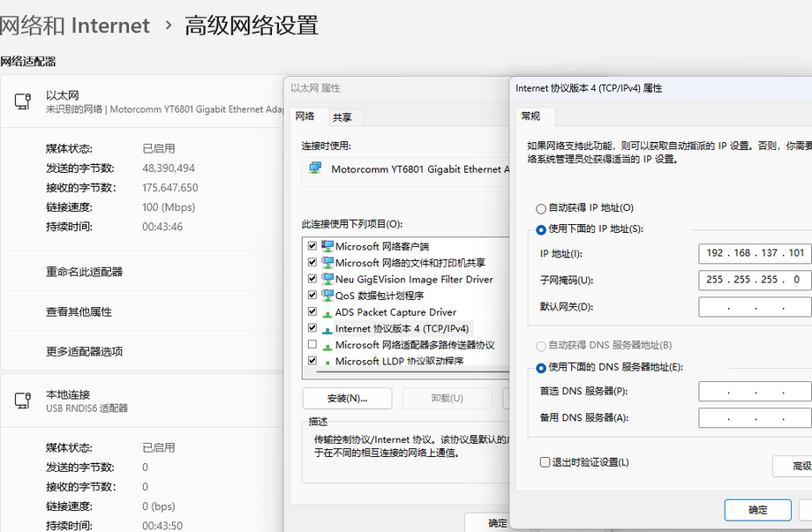Go back to 网络和 Internet breadcrumb
The width and height of the screenshot is (812, 532).
click(74, 26)
